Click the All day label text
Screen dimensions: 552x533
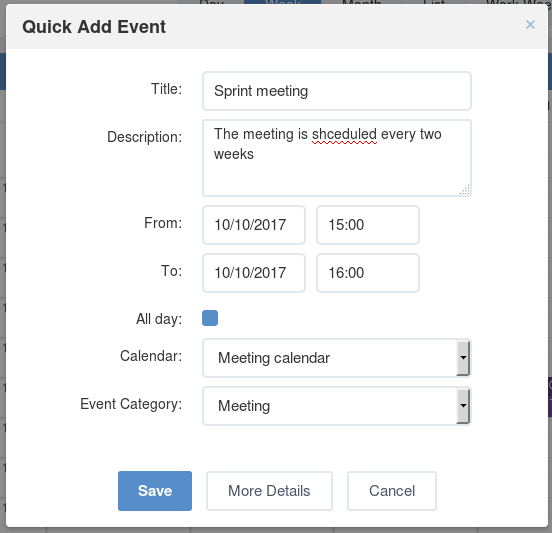(x=159, y=319)
